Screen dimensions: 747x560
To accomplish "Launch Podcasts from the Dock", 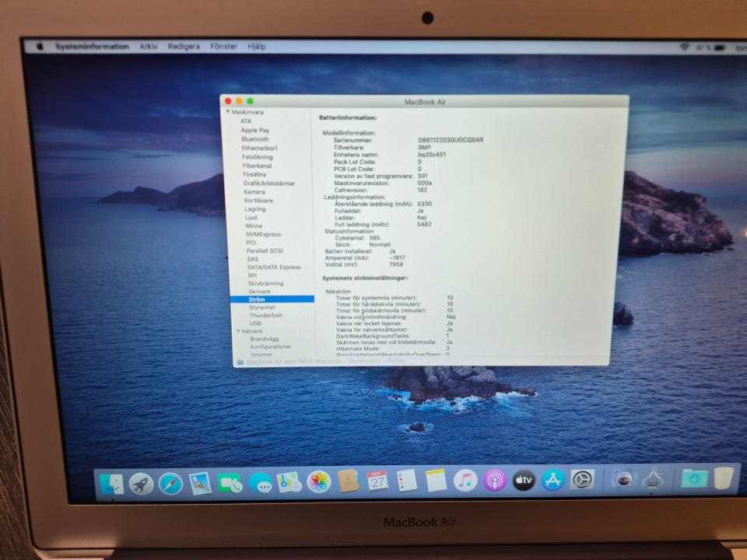I will click(495, 480).
